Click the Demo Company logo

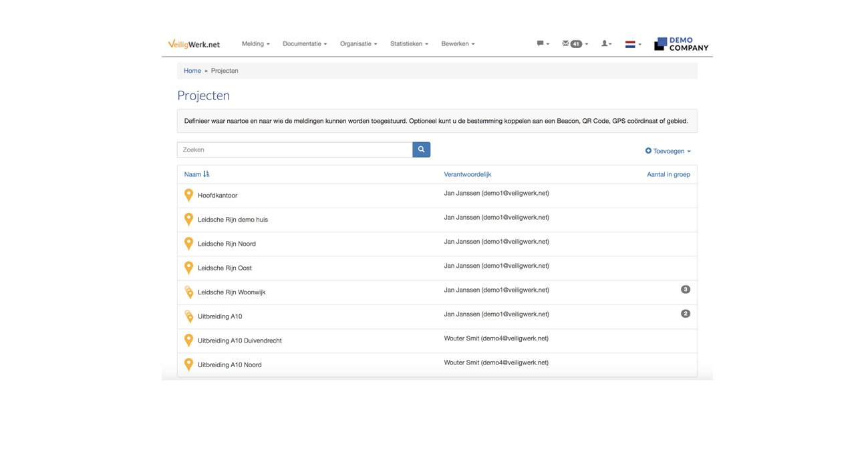pos(681,44)
